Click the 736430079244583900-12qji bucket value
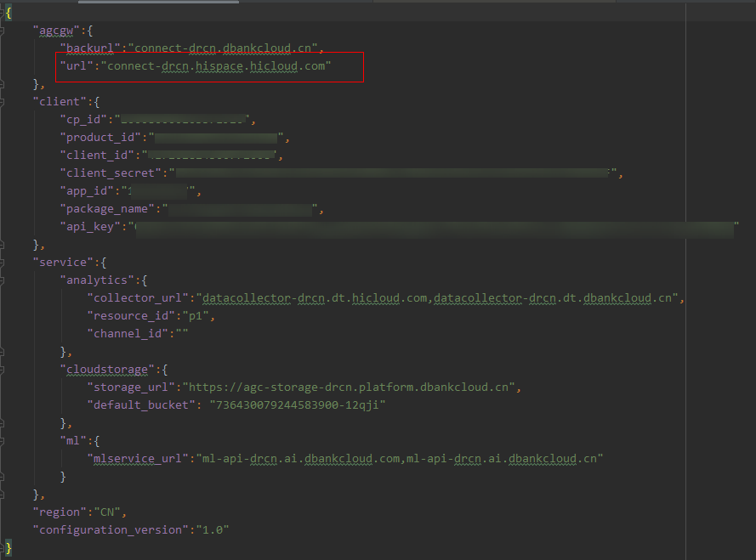The height and width of the screenshot is (560, 756). (x=297, y=404)
